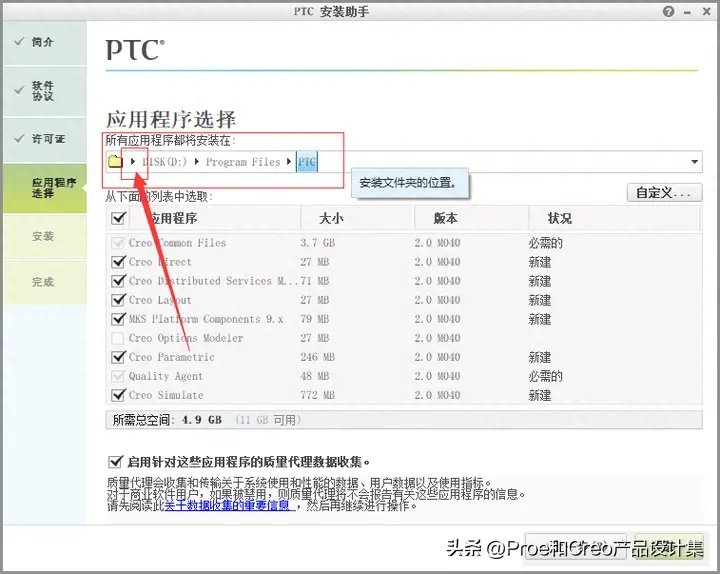Screen dimensions: 720x574
Task: Click the 自定义... button
Action: click(664, 193)
